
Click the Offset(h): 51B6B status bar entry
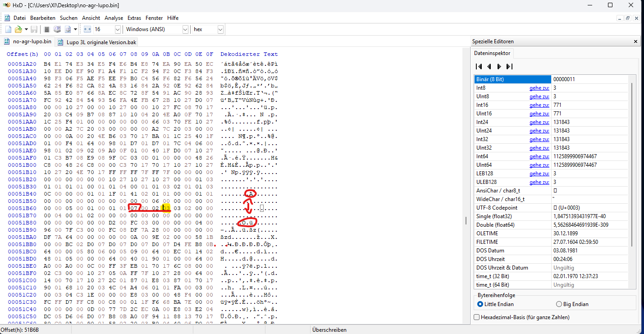tap(20, 330)
